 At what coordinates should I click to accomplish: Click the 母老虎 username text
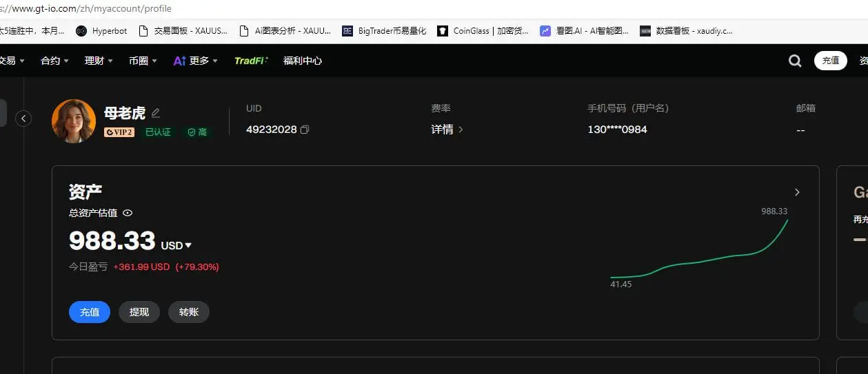(x=125, y=113)
